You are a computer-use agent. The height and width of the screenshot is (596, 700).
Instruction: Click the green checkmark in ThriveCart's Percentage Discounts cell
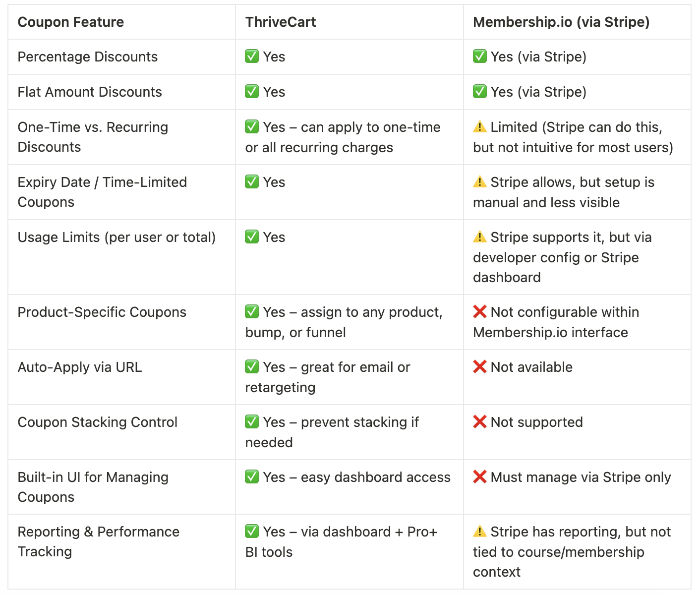pyautogui.click(x=252, y=57)
